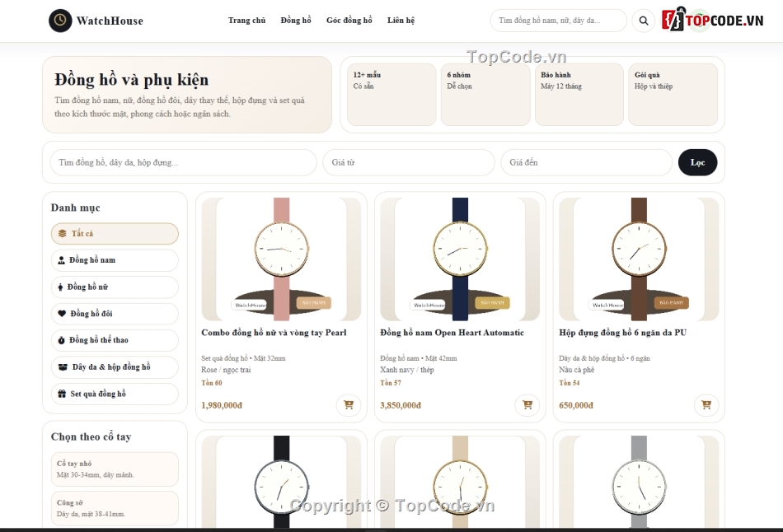Click the 12+ mẫu Có sẵn card
Image resolution: width=783 pixels, height=532 pixels.
[x=391, y=95]
